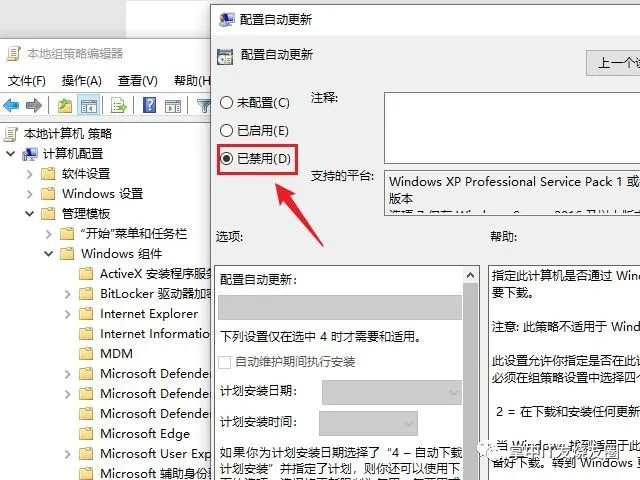Open the 计划安装日期 dropdown

[x=391, y=393]
